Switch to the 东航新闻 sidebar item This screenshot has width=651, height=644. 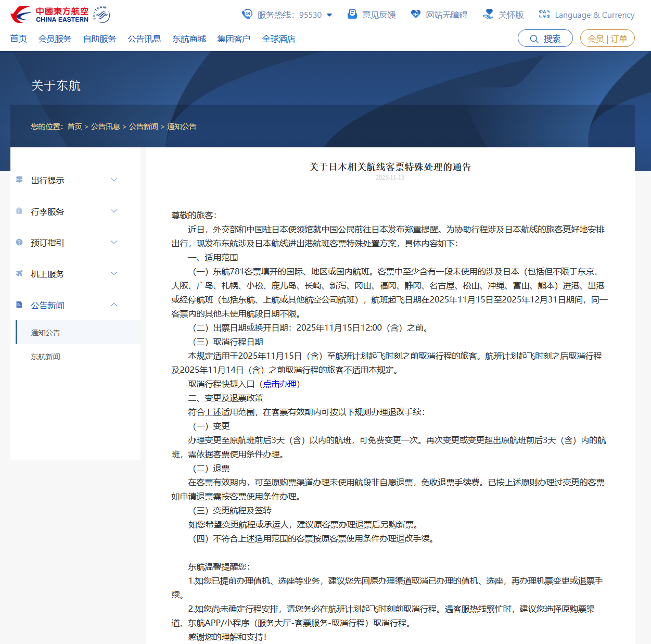tap(46, 356)
